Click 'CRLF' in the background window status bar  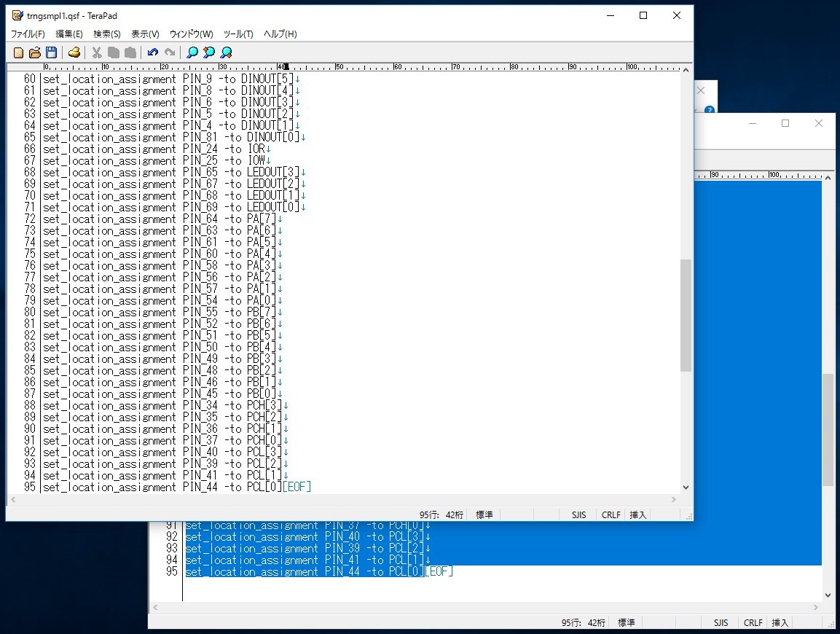(753, 623)
